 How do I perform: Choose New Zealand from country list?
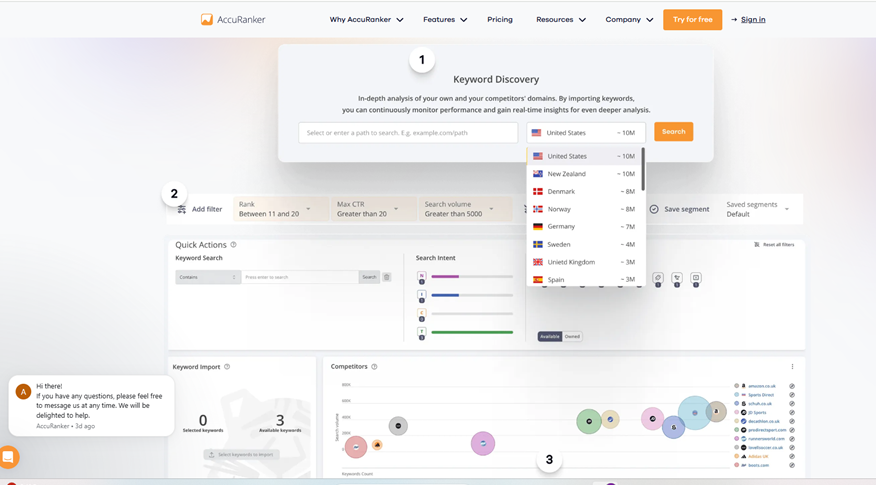coord(584,174)
